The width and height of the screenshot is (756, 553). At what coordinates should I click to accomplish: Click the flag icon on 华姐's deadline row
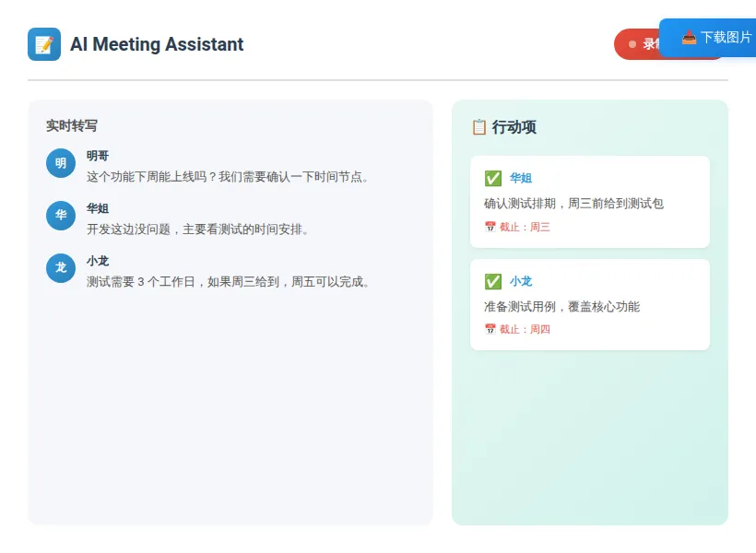(490, 226)
